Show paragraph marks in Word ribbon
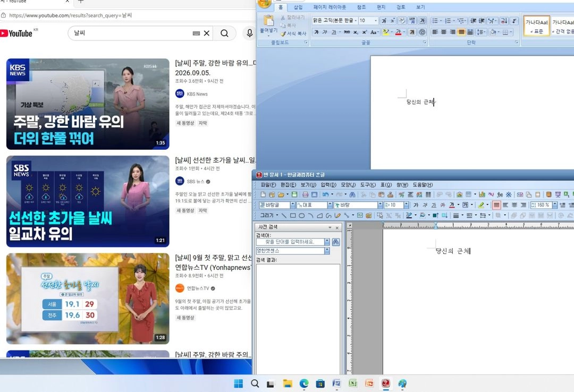 (x=514, y=21)
